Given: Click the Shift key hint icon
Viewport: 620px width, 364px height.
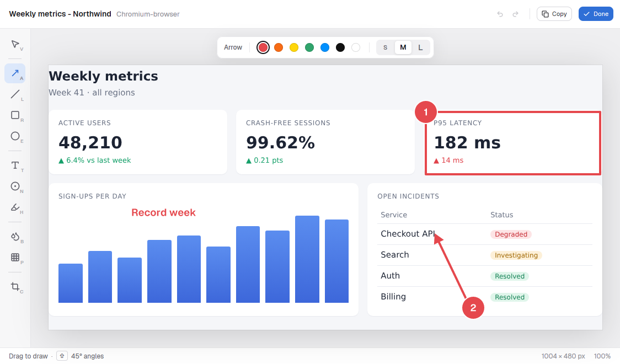Looking at the screenshot, I should point(62,356).
